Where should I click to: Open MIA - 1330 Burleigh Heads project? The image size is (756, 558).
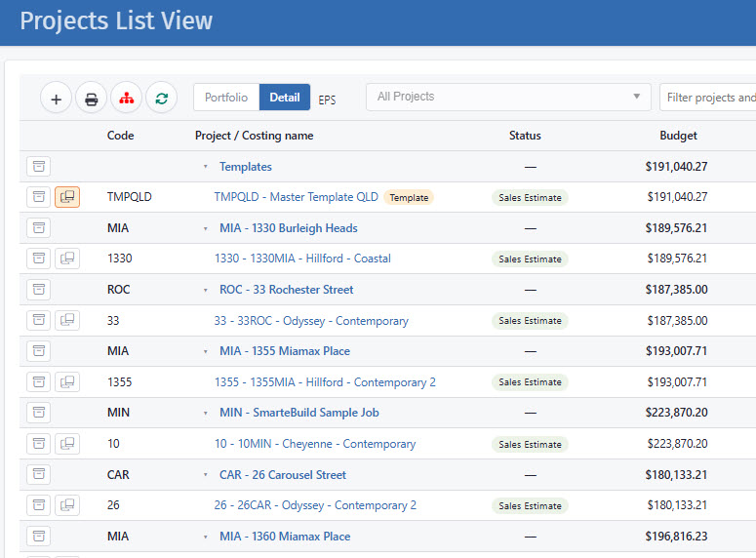(x=289, y=228)
